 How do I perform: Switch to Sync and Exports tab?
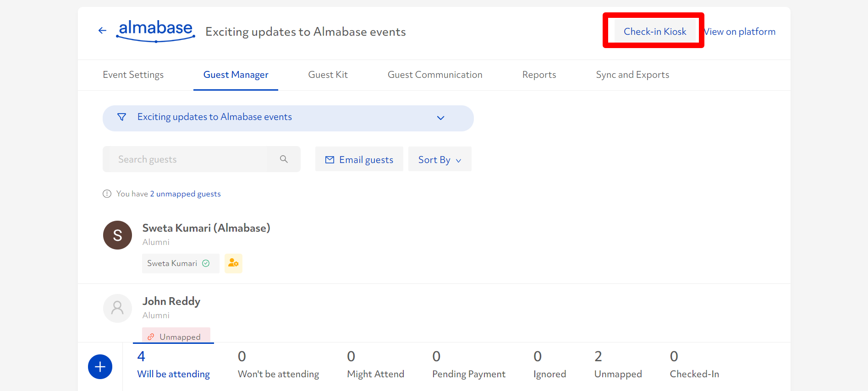click(x=632, y=75)
